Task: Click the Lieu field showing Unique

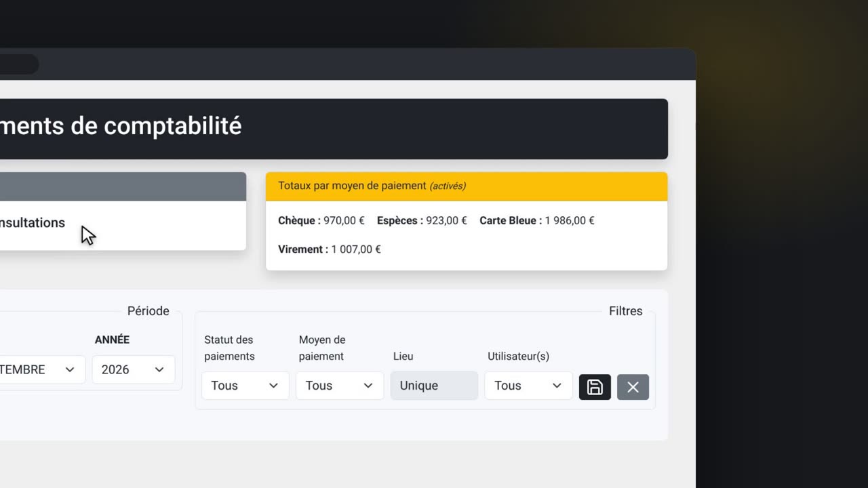Action: [434, 386]
